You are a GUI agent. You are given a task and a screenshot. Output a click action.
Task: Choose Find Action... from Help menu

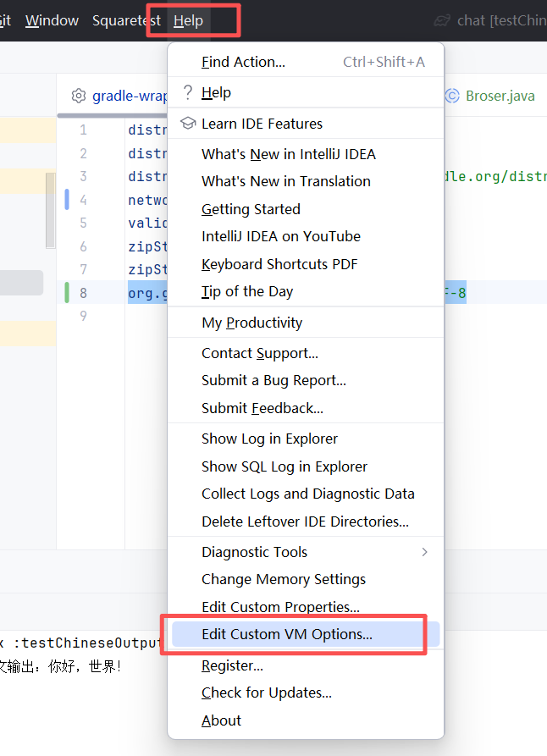pos(306,62)
